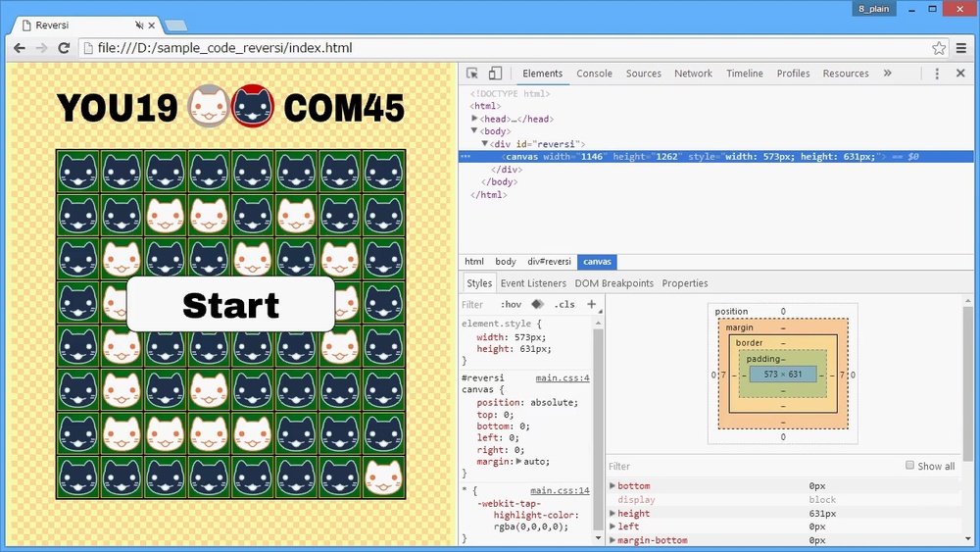980x552 pixels.
Task: Expand the margin auto shorthand
Action: click(518, 462)
